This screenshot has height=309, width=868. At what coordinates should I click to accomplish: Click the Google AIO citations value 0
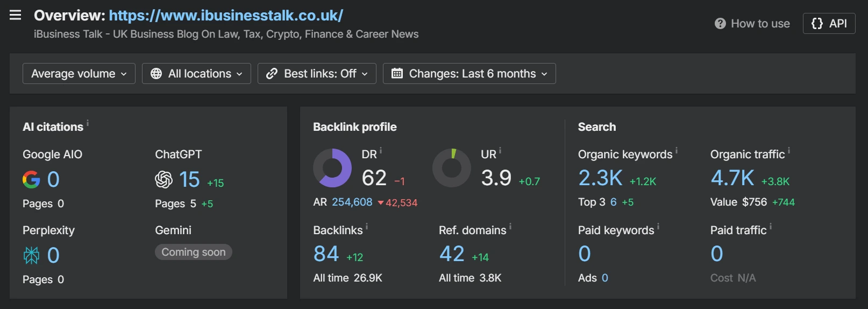pos(53,179)
